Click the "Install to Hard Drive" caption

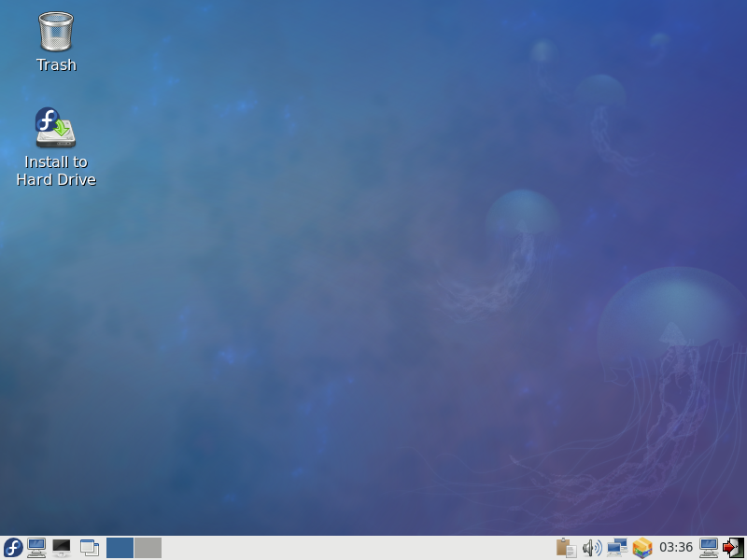pos(56,171)
